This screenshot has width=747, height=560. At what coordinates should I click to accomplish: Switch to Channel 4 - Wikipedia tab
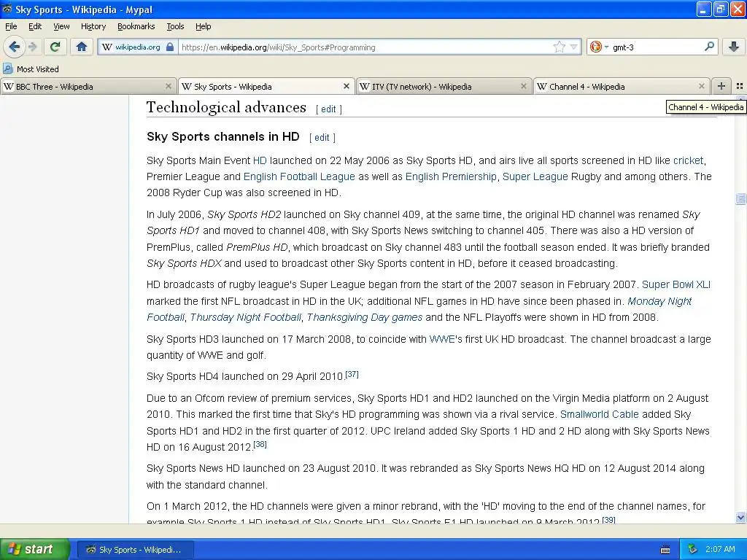click(x=622, y=87)
